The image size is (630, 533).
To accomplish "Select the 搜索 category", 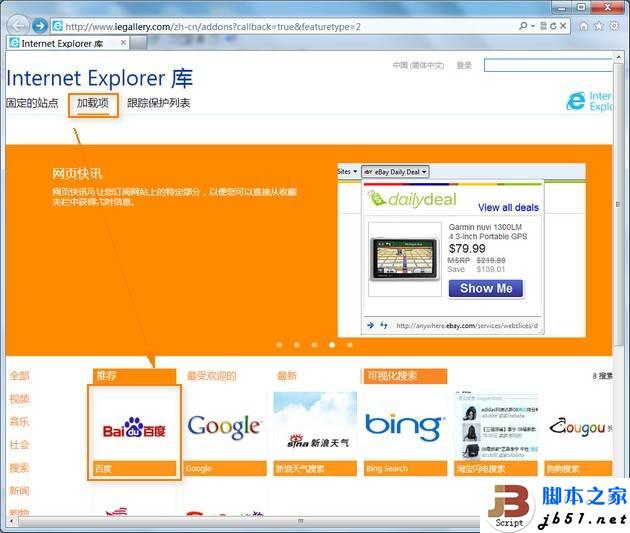I will tap(20, 468).
